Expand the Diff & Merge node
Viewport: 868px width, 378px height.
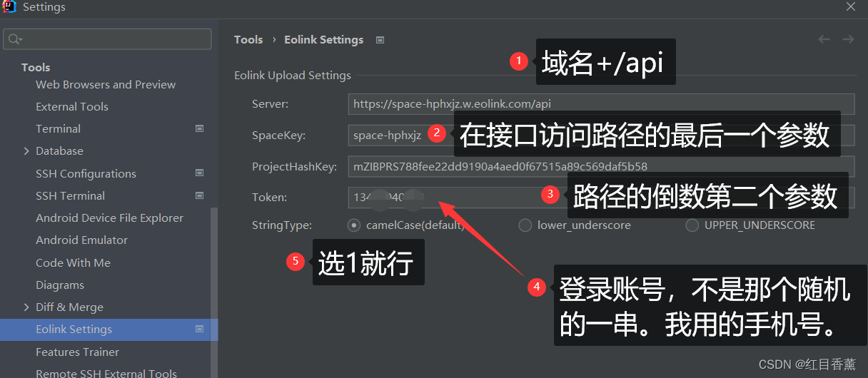(26, 307)
